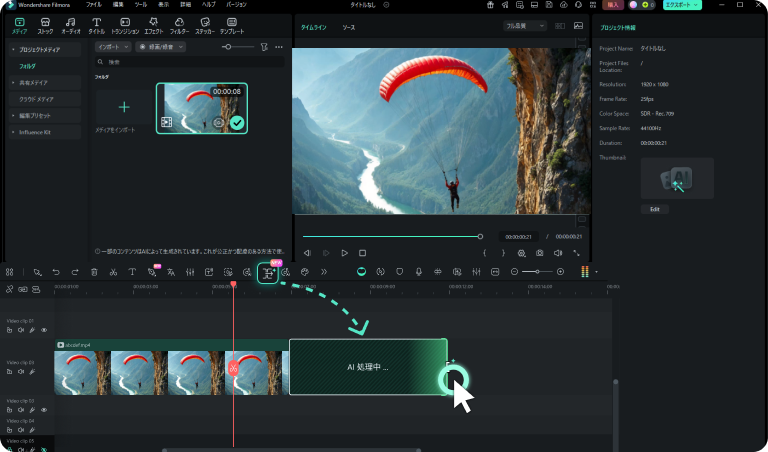This screenshot has width=768, height=452.
Task: Click the preview playback progress bar
Action: pos(392,237)
